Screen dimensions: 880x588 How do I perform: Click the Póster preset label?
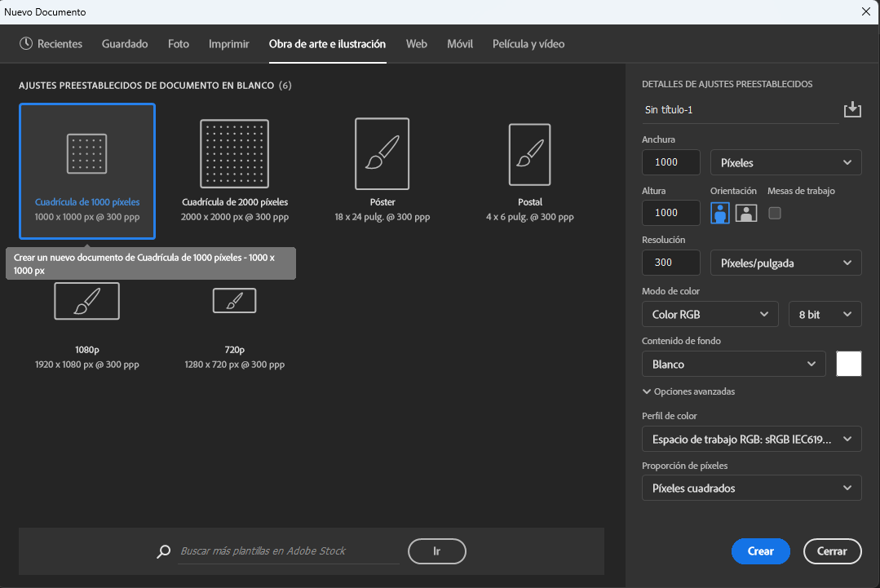point(383,202)
